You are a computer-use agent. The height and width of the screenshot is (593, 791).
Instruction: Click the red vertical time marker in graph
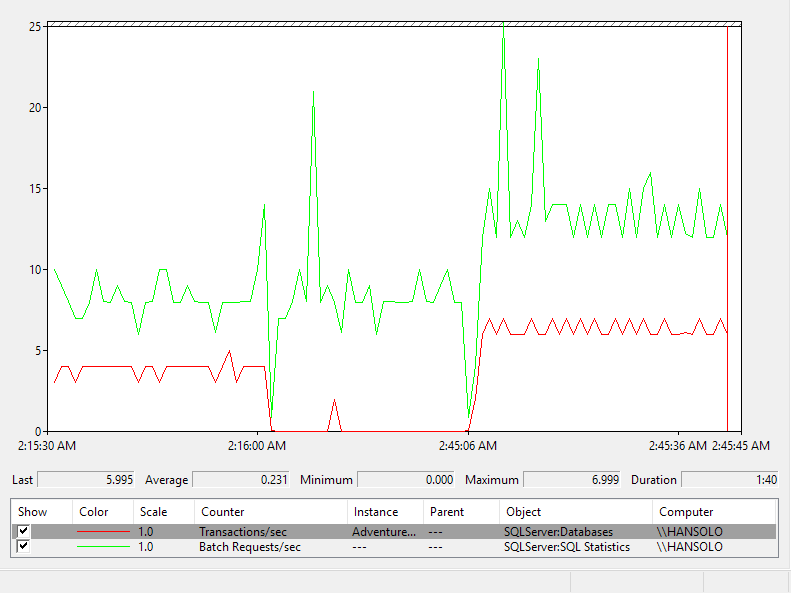click(727, 227)
